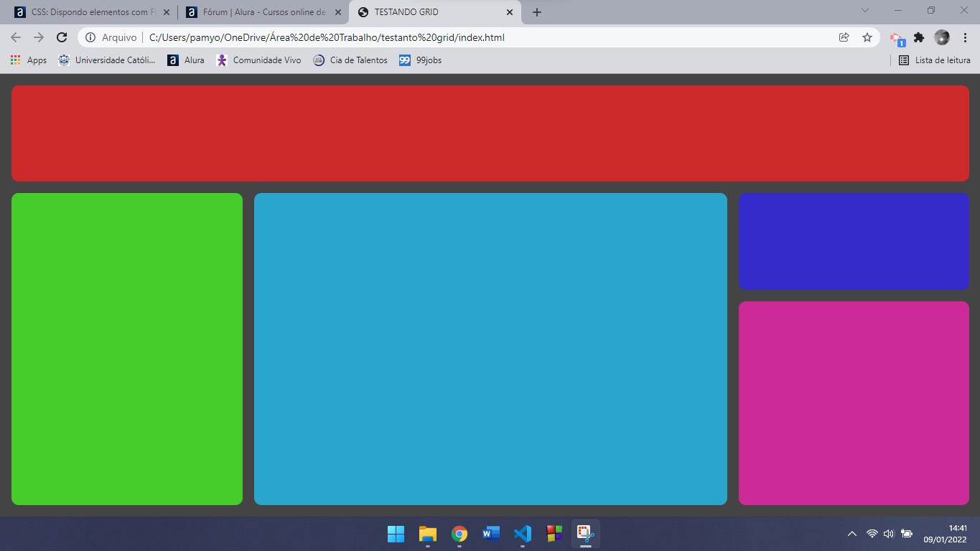Screen dimensions: 980x551
Task: Go forward to the next page
Action: pyautogui.click(x=39, y=37)
